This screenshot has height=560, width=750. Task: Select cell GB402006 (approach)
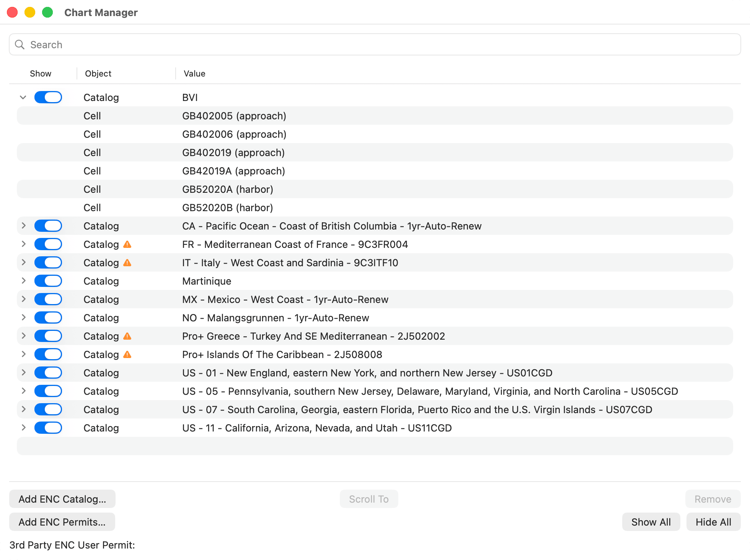375,134
